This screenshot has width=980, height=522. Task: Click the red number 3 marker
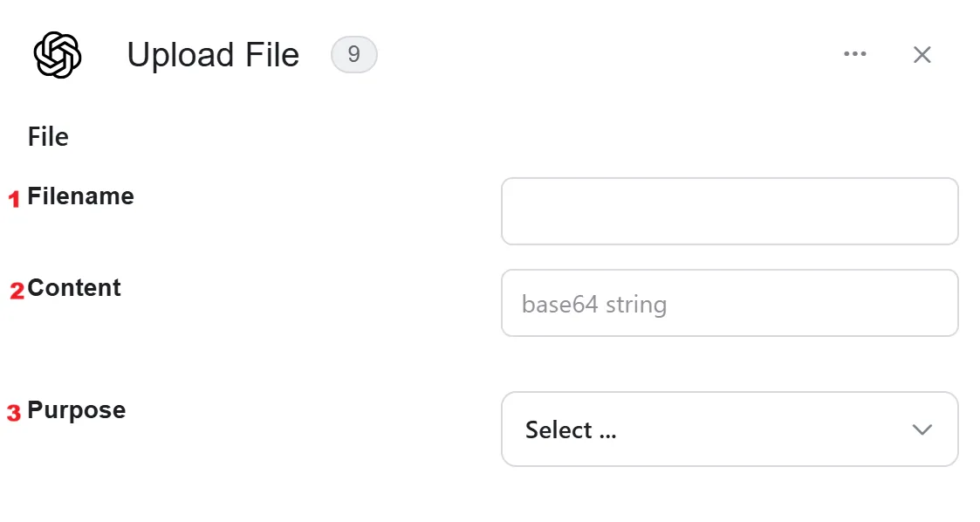pos(14,413)
